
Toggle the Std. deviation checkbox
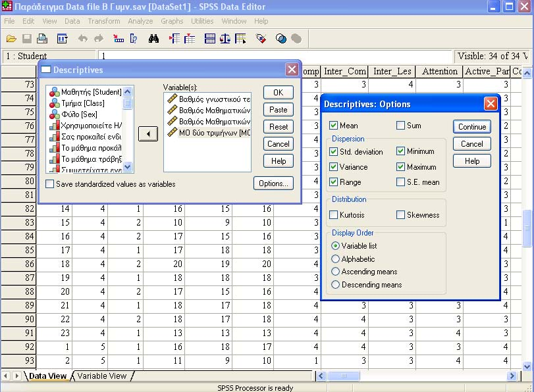pyautogui.click(x=333, y=151)
